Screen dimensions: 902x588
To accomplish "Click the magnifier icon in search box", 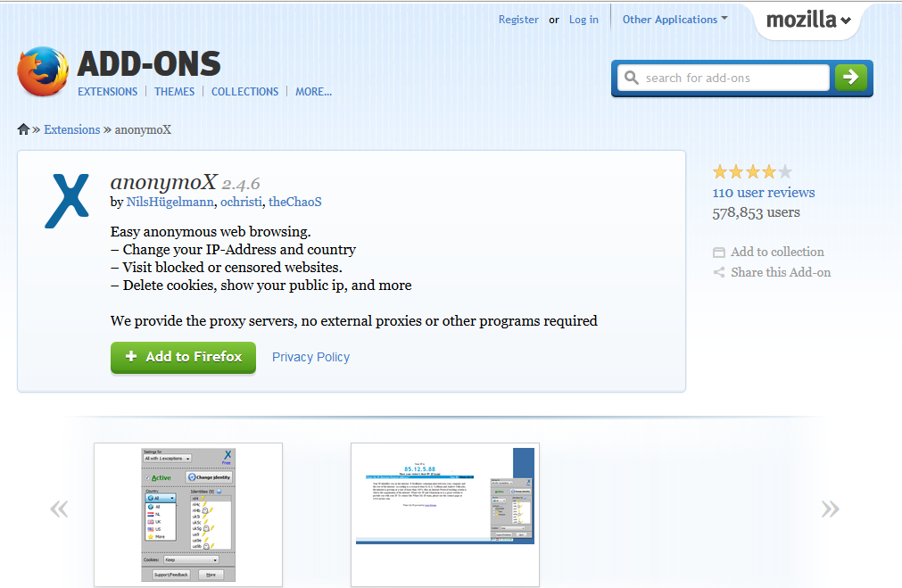I will pos(632,78).
